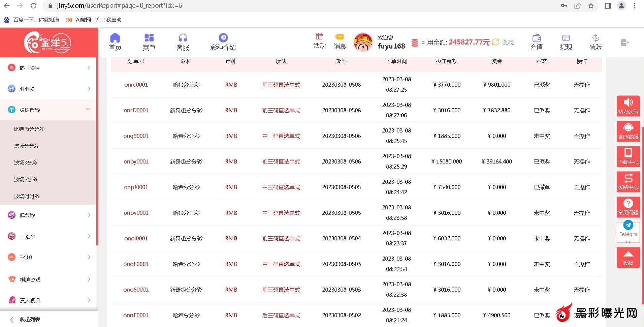Screen dimensions: 644x327
Task: Go to 首页 home tab
Action: (115, 42)
